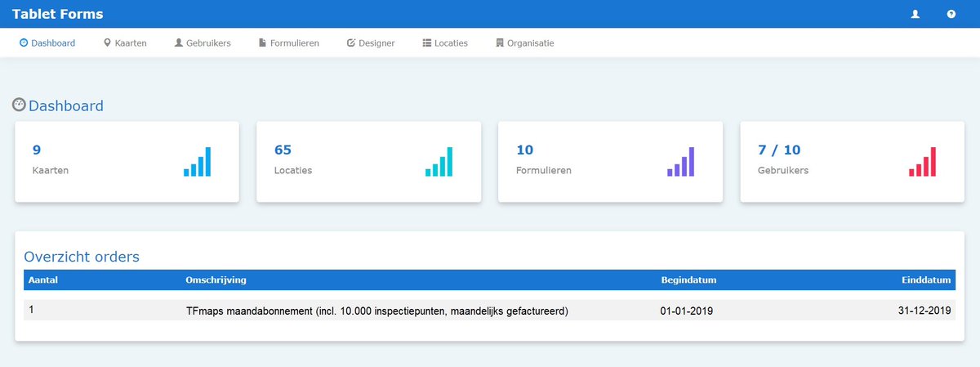Open the Locaties tab
The width and height of the screenshot is (980, 367).
pos(445,43)
